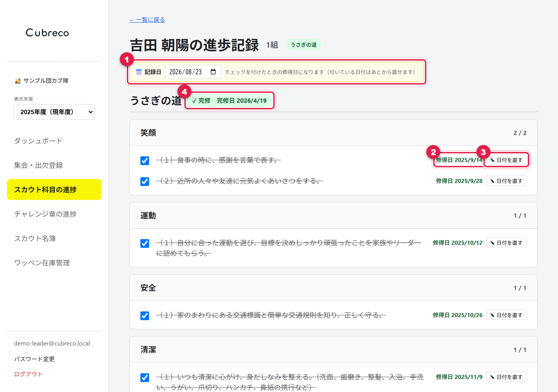Edit date of the 2025/11/9 清潔 item

click(x=506, y=377)
